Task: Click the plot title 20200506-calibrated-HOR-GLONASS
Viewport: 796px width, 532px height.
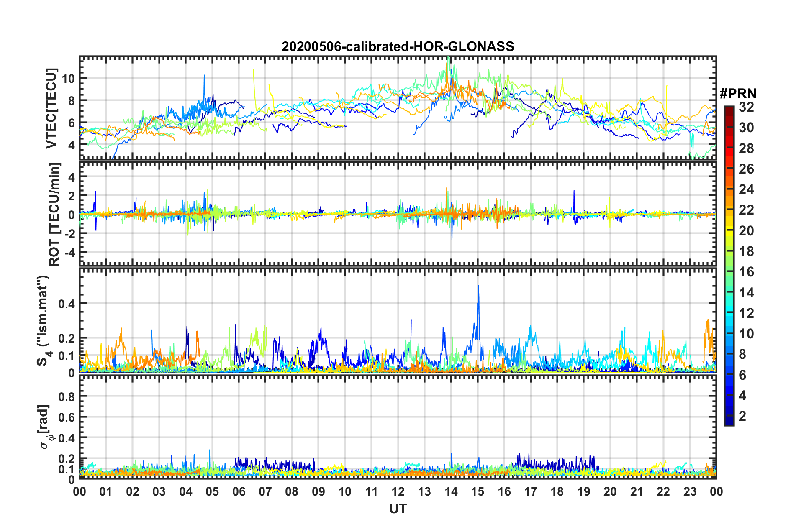Action: click(x=398, y=46)
